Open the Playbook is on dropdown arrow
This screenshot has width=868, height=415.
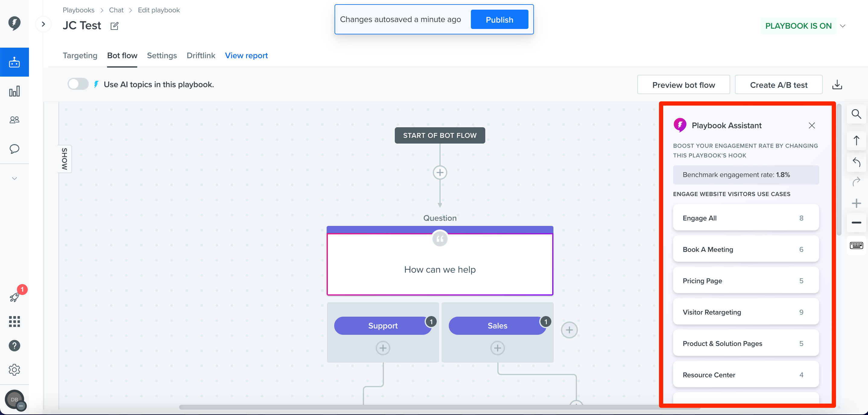click(x=842, y=26)
